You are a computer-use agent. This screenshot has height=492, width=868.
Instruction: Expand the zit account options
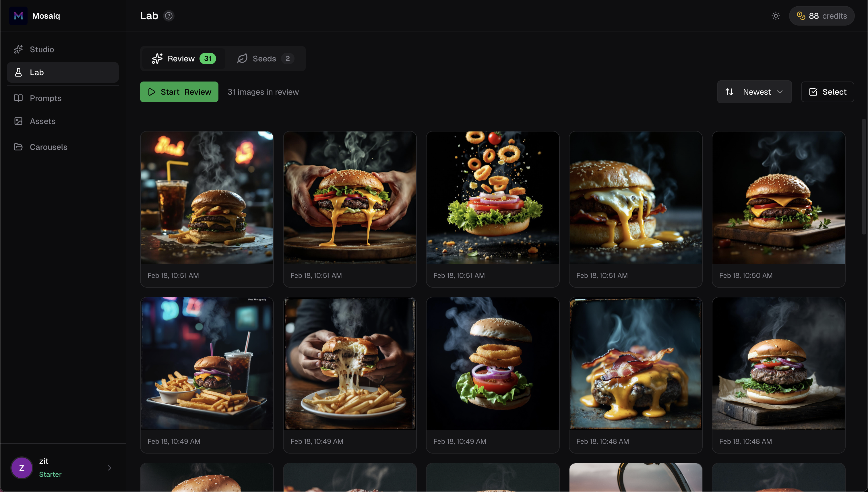[109, 468]
